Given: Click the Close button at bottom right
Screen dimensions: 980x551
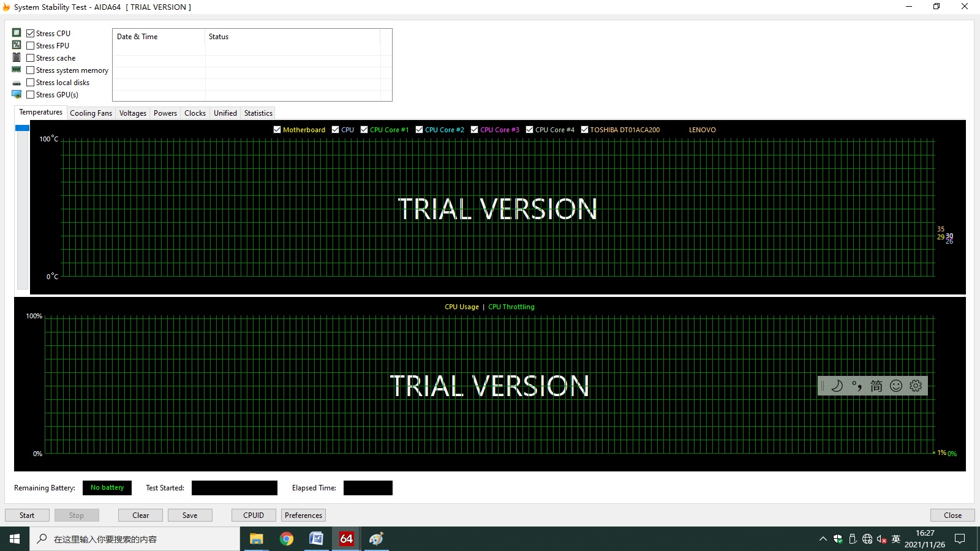Looking at the screenshot, I should (952, 515).
